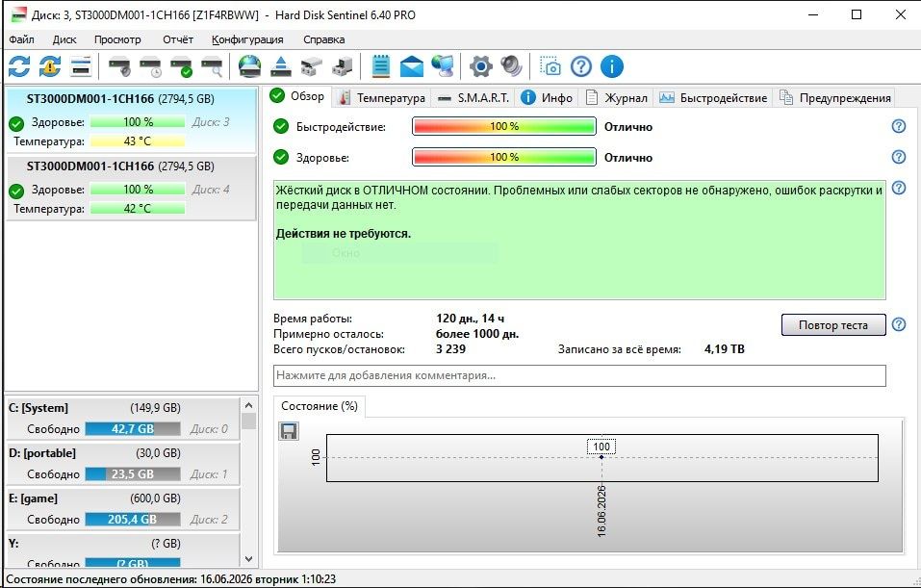
Task: Click the 205,4 GB free space bar
Action: 133,520
